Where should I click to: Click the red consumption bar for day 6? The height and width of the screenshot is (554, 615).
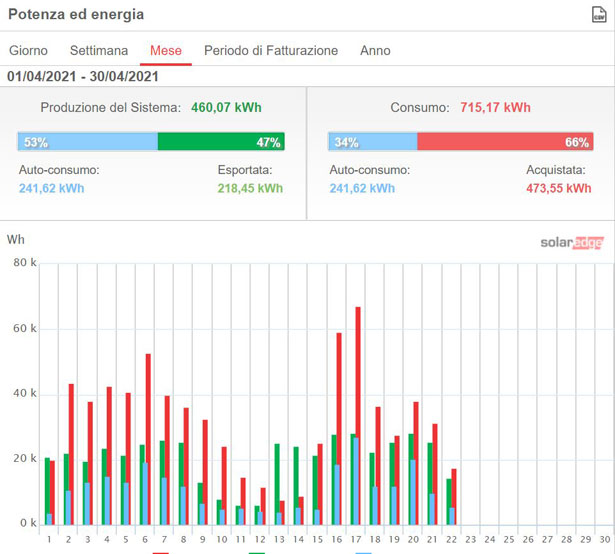148,440
